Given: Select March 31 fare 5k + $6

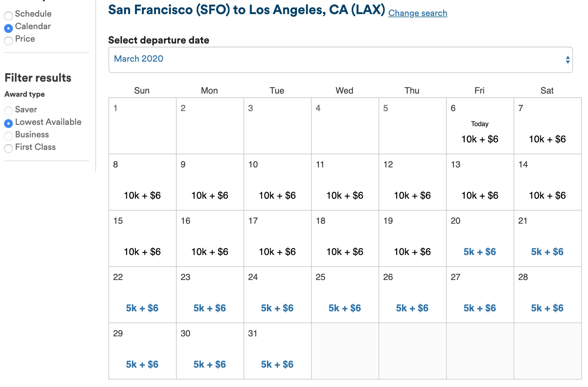Looking at the screenshot, I should click(277, 364).
